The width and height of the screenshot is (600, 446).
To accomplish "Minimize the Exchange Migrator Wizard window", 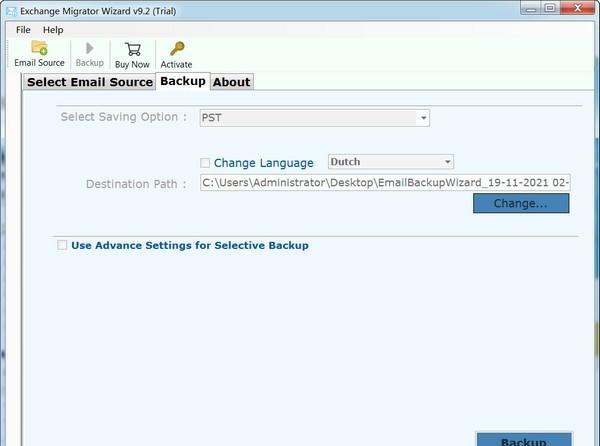I will coord(530,8).
